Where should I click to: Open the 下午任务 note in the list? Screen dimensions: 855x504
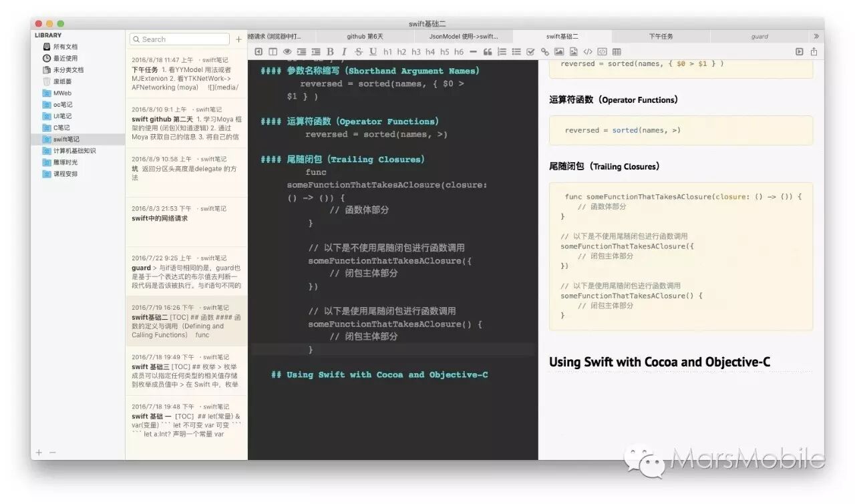(x=186, y=73)
